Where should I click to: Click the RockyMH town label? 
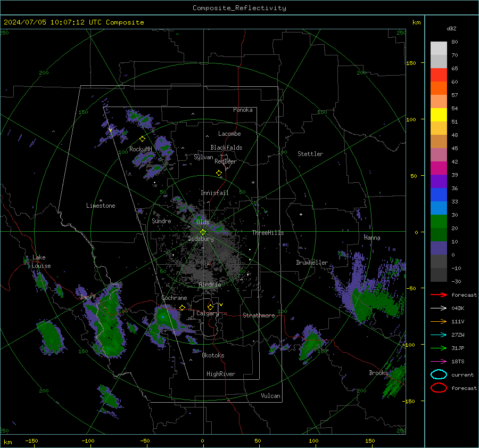tap(141, 149)
